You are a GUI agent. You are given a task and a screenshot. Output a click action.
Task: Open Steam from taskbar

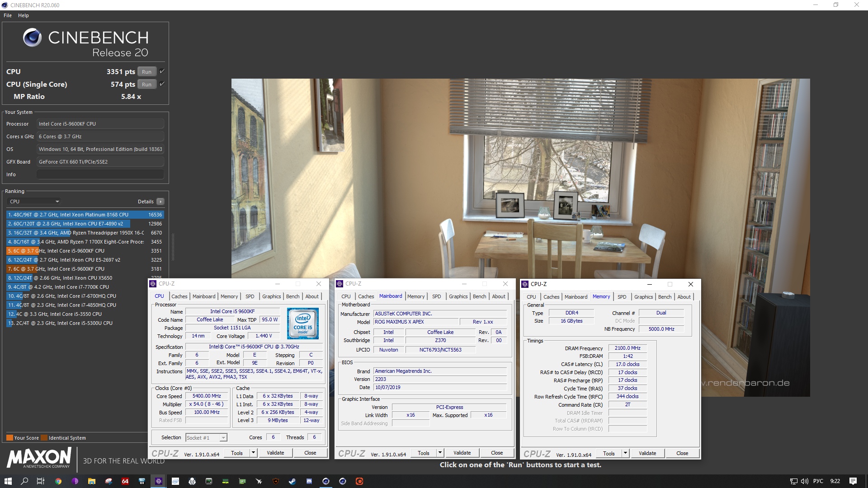(292, 481)
